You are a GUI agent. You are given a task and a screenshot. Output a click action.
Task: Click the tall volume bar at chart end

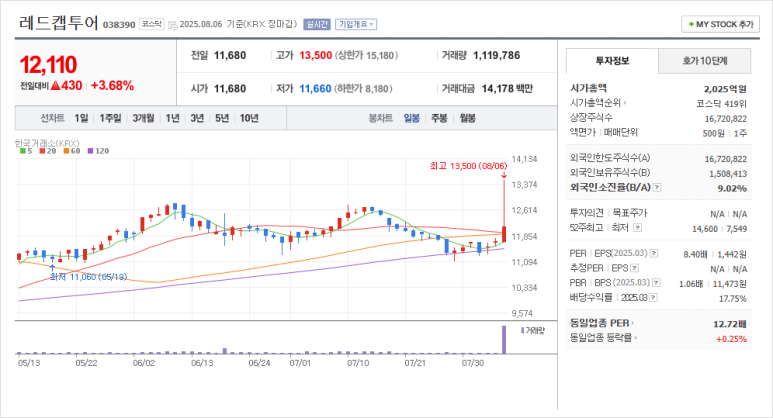tap(504, 340)
